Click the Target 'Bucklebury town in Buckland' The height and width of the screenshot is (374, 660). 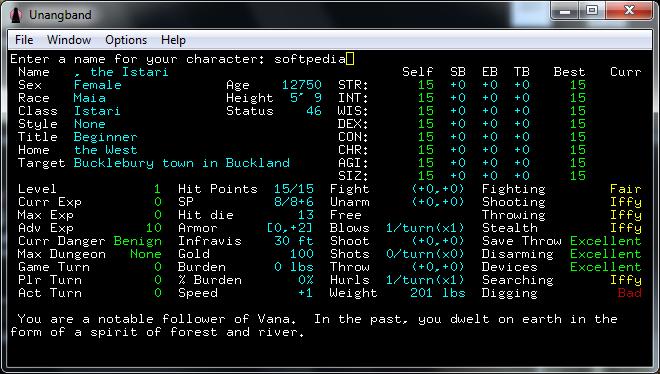click(181, 163)
